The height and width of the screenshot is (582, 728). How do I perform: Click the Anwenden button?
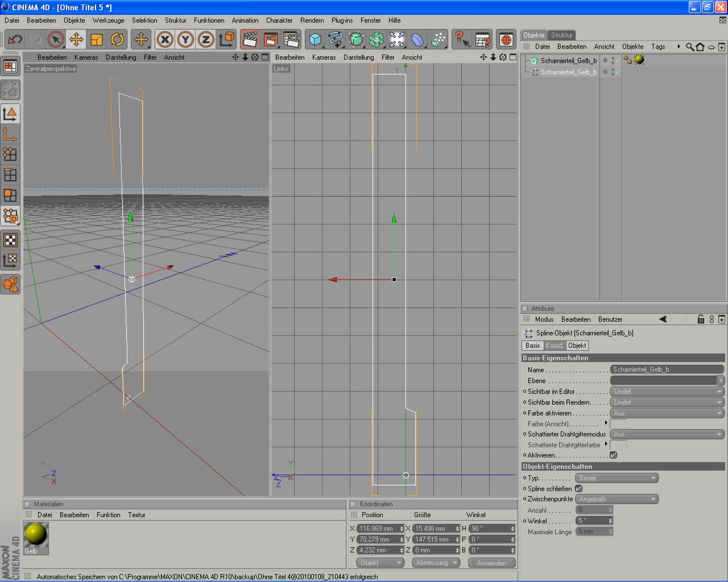point(491,563)
